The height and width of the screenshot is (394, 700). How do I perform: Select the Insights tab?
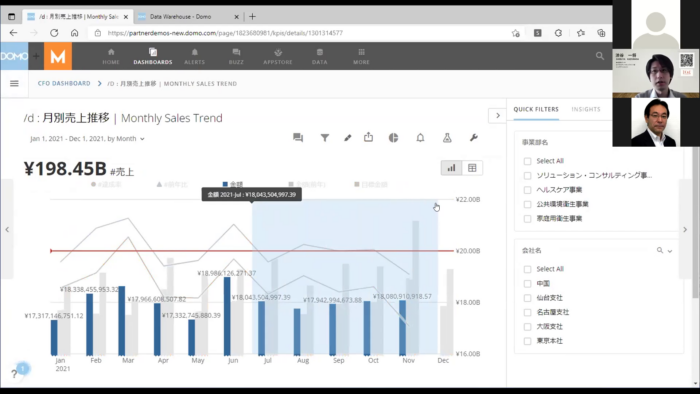(x=586, y=109)
